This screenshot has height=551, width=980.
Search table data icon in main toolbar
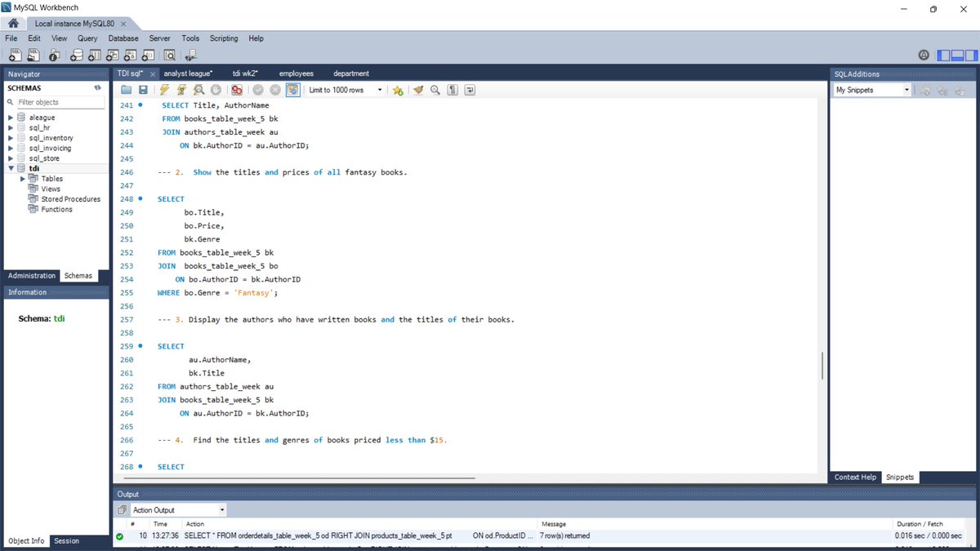170,56
